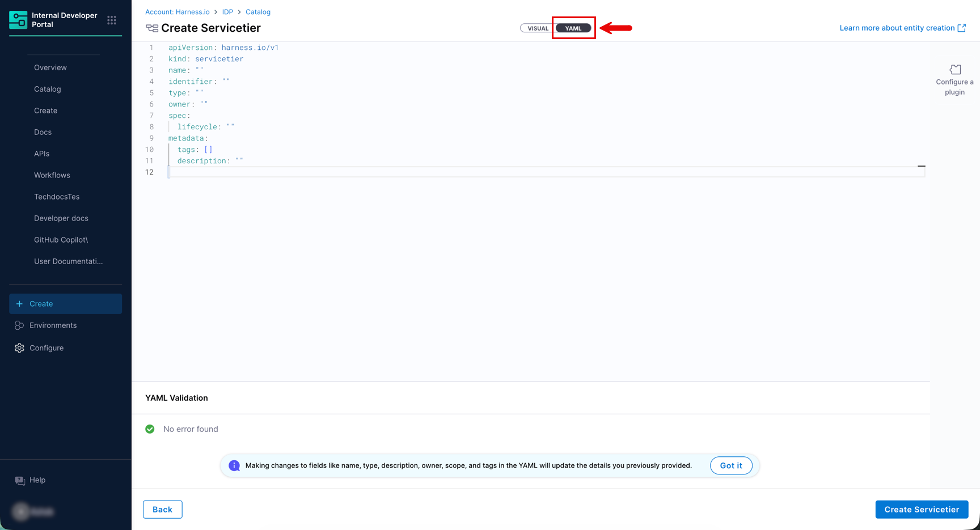
Task: Open Help chat icon
Action: pos(20,481)
